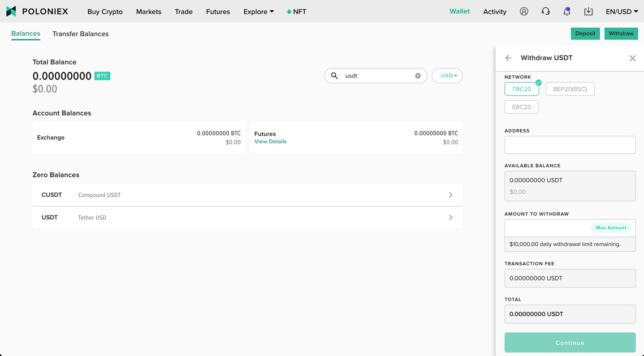Click the BTC badge beside total balance
This screenshot has height=356, width=644.
pos(102,76)
